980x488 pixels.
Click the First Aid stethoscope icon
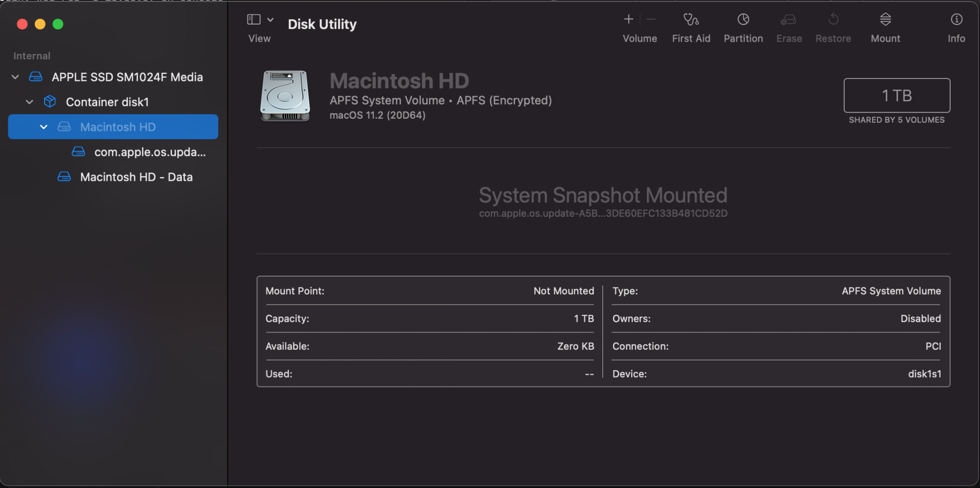point(691,19)
